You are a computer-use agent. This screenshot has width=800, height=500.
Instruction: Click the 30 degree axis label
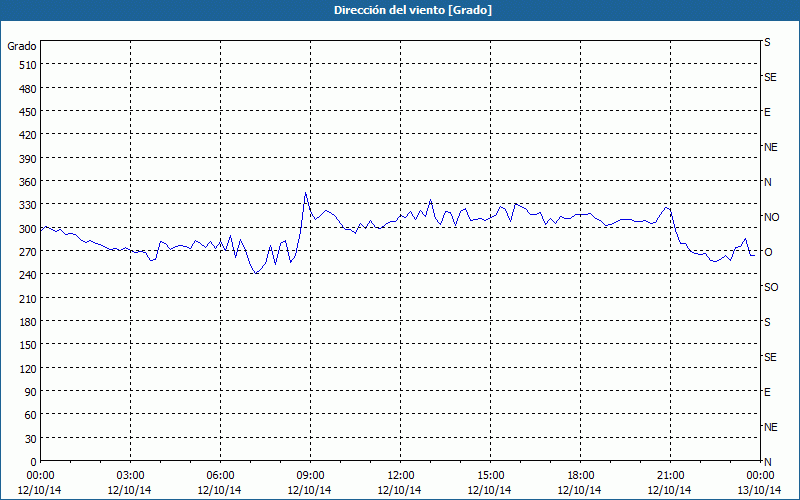(x=31, y=439)
